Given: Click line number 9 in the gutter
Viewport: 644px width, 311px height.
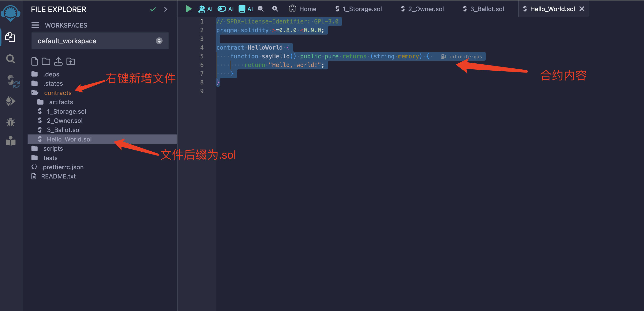Looking at the screenshot, I should [202, 91].
